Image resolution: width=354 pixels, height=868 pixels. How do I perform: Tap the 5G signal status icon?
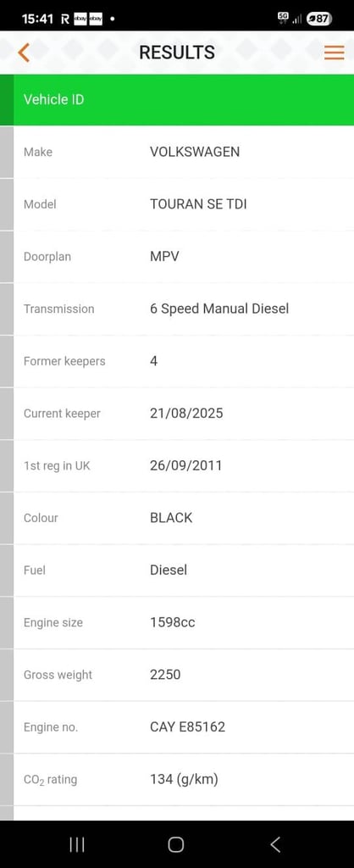(x=283, y=19)
